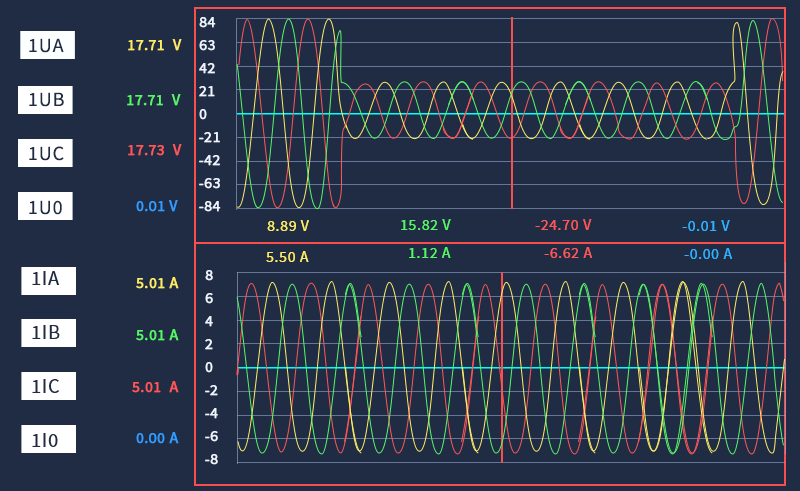Click the 8 label on current axis
This screenshot has width=800, height=491.
click(209, 276)
